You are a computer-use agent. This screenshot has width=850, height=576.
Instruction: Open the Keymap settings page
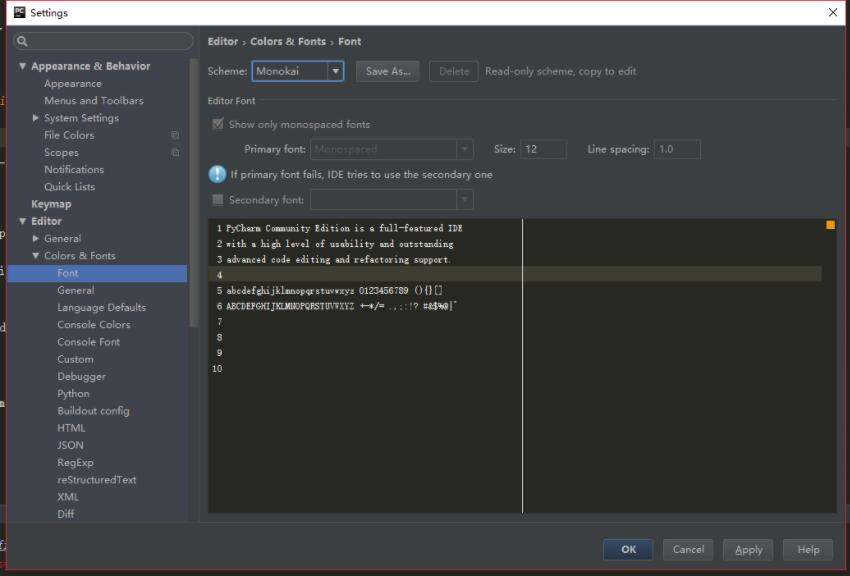[x=50, y=204]
